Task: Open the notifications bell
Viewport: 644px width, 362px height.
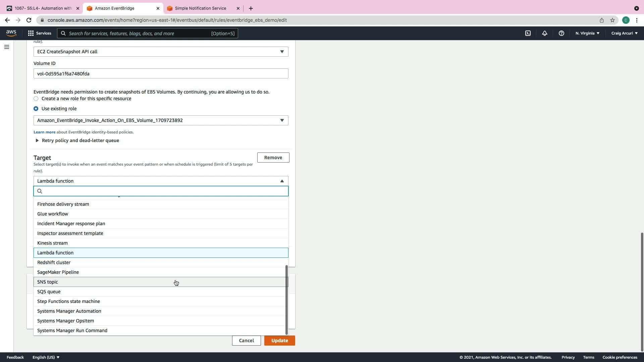Action: (544, 33)
